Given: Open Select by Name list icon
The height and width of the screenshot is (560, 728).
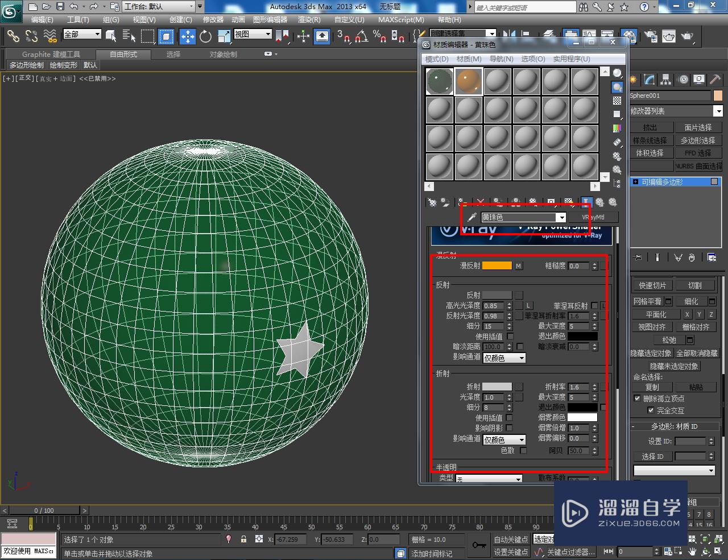Looking at the screenshot, I should [x=129, y=37].
